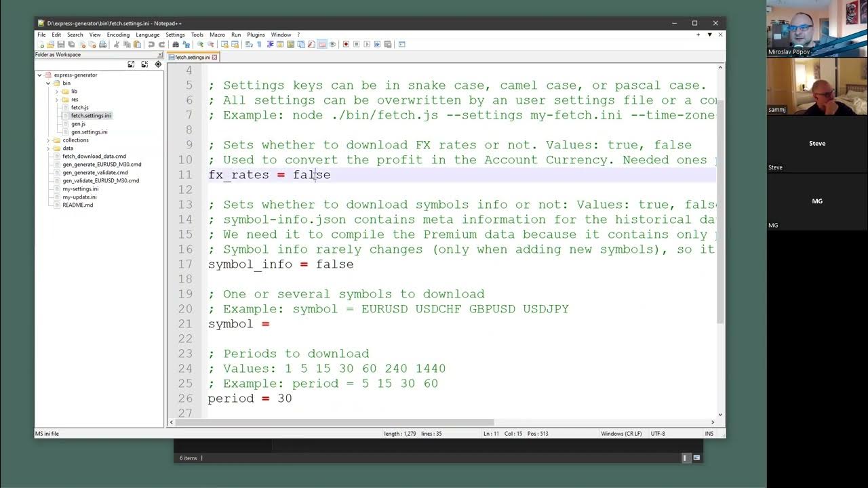Open Find with binoculars icon

pyautogui.click(x=176, y=45)
